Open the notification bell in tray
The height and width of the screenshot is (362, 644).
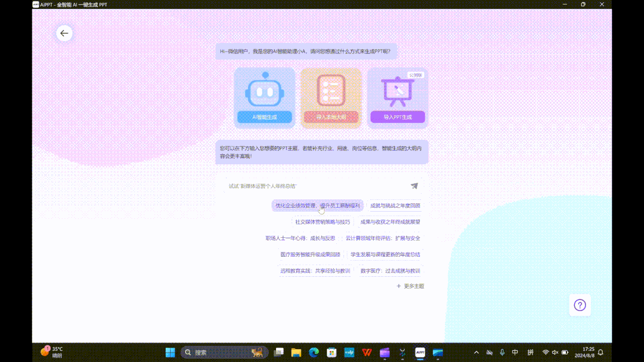pyautogui.click(x=601, y=352)
